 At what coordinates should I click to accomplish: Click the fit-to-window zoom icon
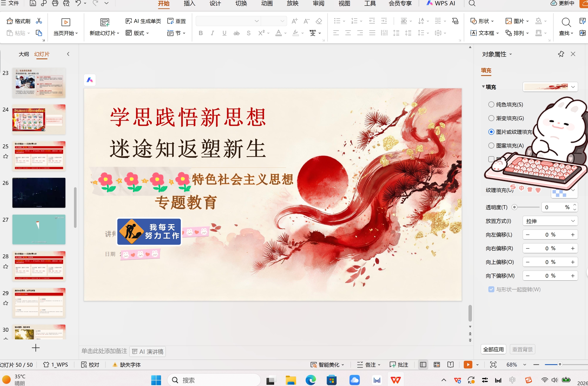point(493,364)
